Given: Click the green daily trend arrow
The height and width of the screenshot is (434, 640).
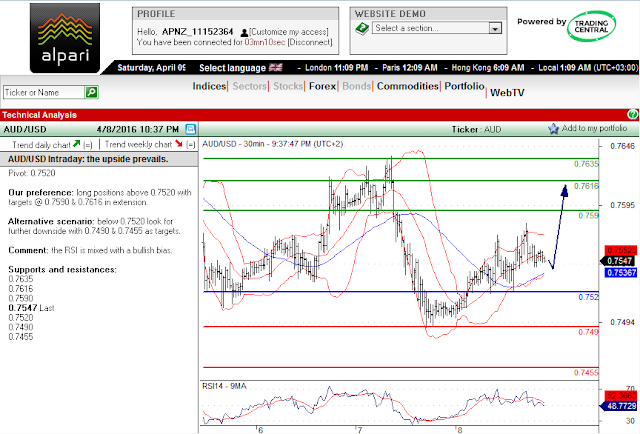Looking at the screenshot, I should 76,144.
